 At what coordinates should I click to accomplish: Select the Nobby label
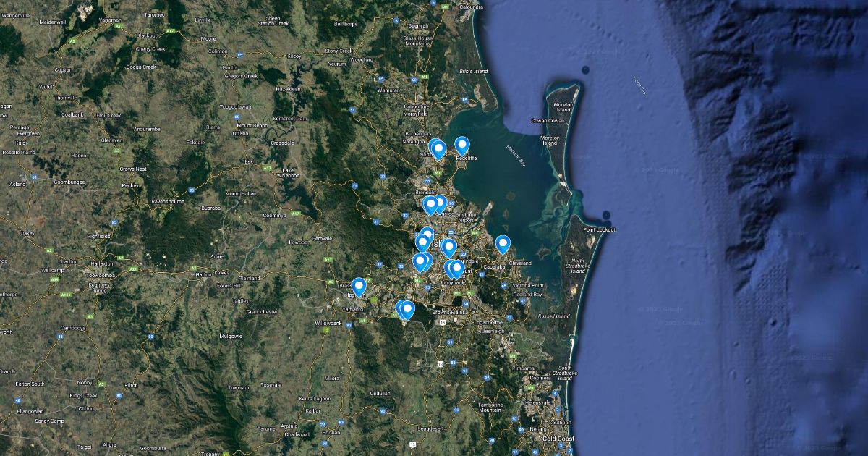[85, 381]
